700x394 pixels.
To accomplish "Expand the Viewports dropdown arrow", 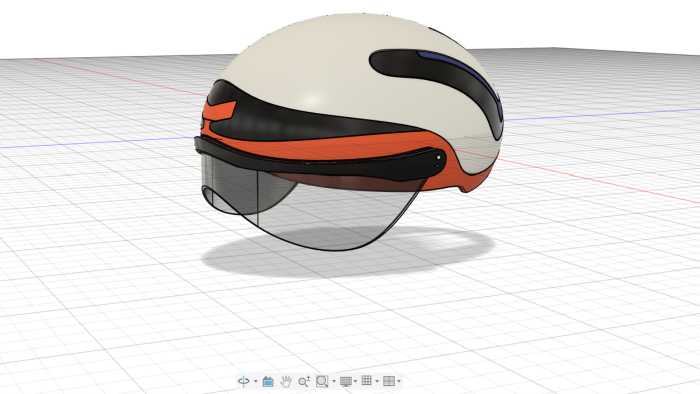I will pyautogui.click(x=399, y=382).
